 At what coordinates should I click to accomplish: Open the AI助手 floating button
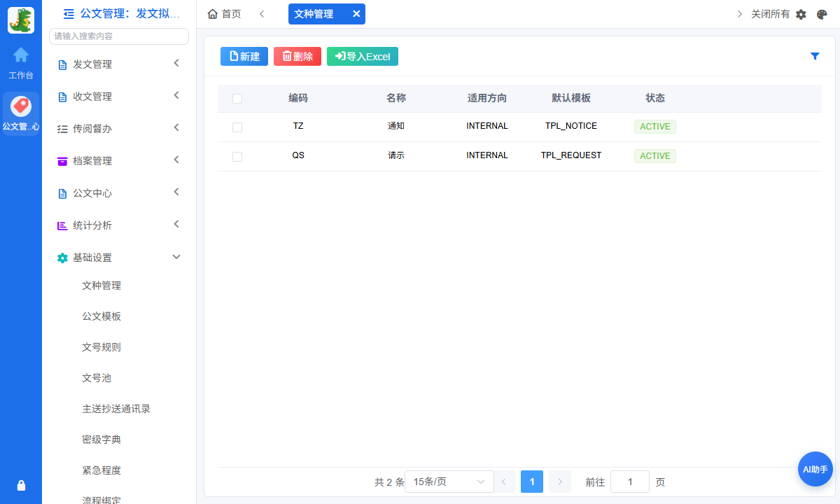tap(815, 469)
